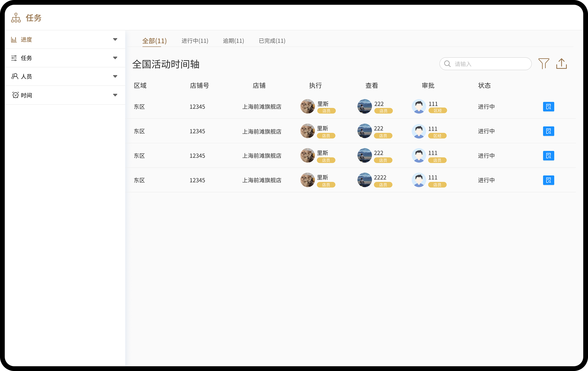The height and width of the screenshot is (371, 588).
Task: Switch to the 进行中(11) tab
Action: (x=195, y=41)
